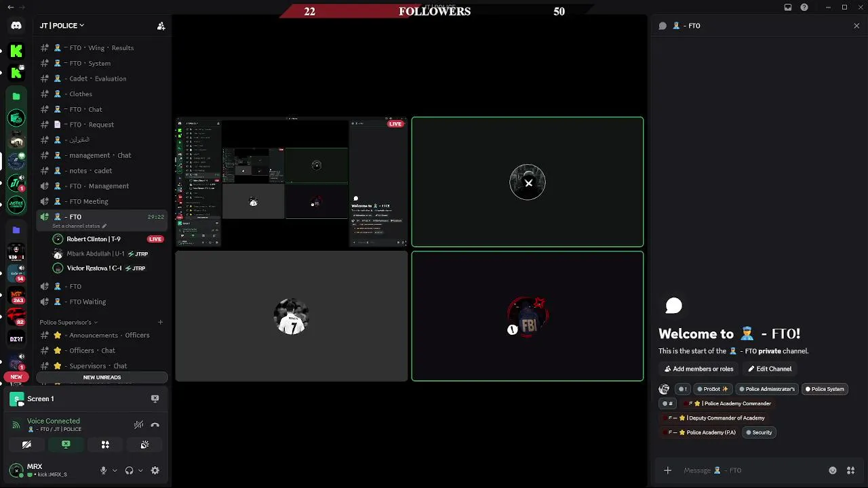Select Mbark Abdullah | U-1 in voice list
This screenshot has width=868, height=488.
pos(108,253)
